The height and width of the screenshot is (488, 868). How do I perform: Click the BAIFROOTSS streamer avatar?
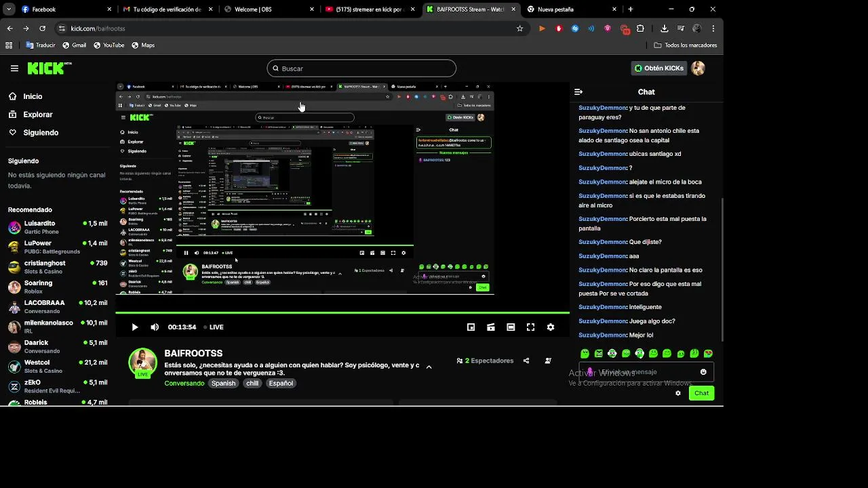[x=143, y=363]
